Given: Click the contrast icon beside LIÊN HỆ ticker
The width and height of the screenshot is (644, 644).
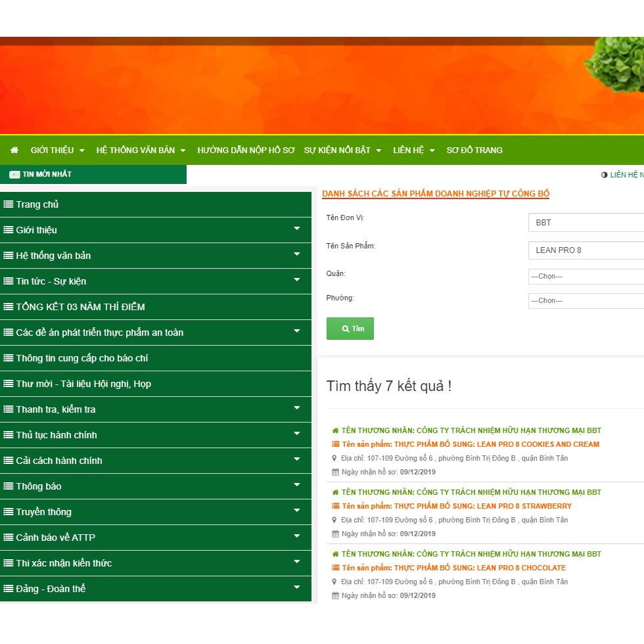Looking at the screenshot, I should tap(604, 175).
